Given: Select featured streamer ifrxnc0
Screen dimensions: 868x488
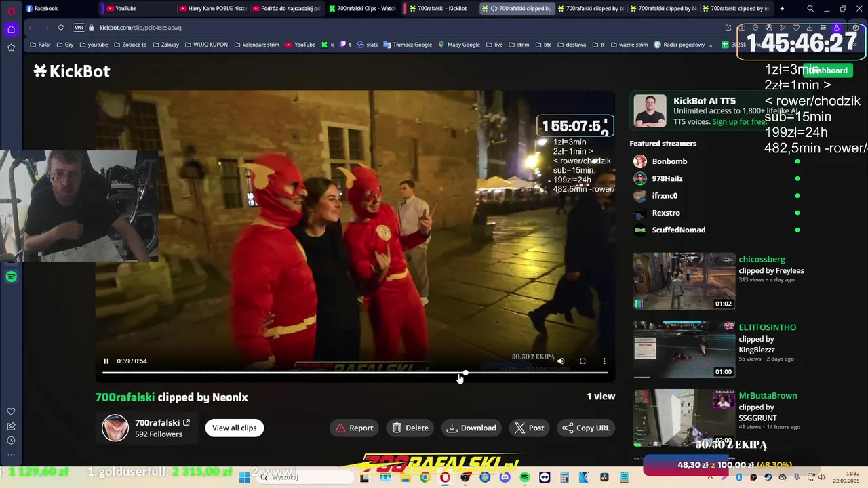Looking at the screenshot, I should point(665,195).
